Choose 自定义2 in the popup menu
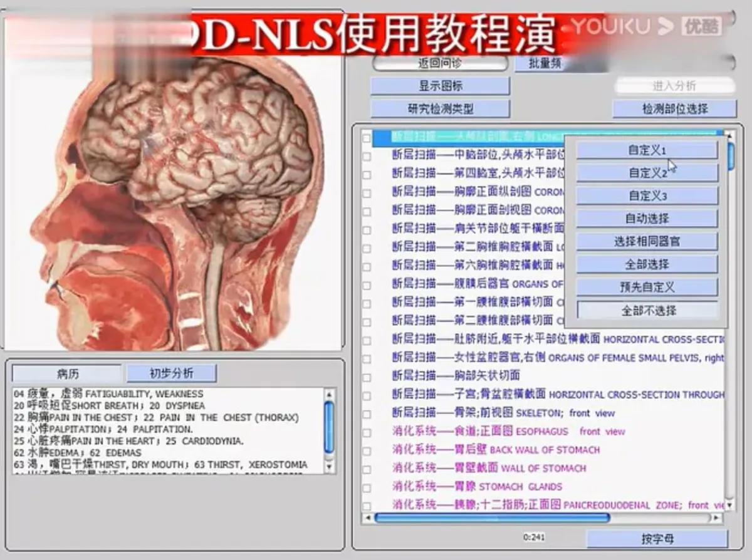752x560 pixels. [647, 173]
